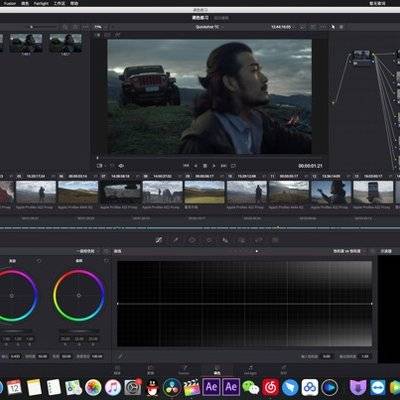This screenshot has height=400, width=400.
Task: Switch to the Fairlight page tab
Action: 250,370
